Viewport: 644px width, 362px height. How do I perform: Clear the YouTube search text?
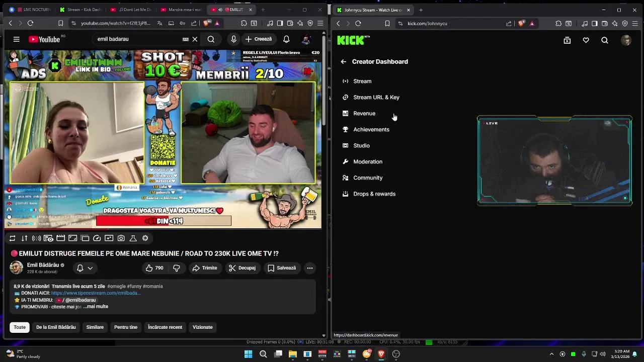(x=195, y=39)
